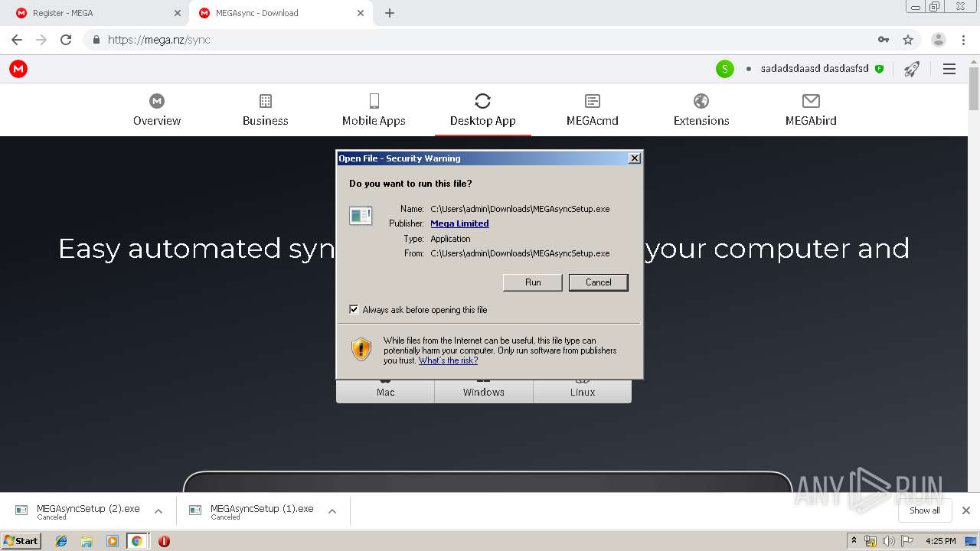This screenshot has height=551, width=980.
Task: Open the Mega Limited publisher link
Action: pyautogui.click(x=459, y=223)
